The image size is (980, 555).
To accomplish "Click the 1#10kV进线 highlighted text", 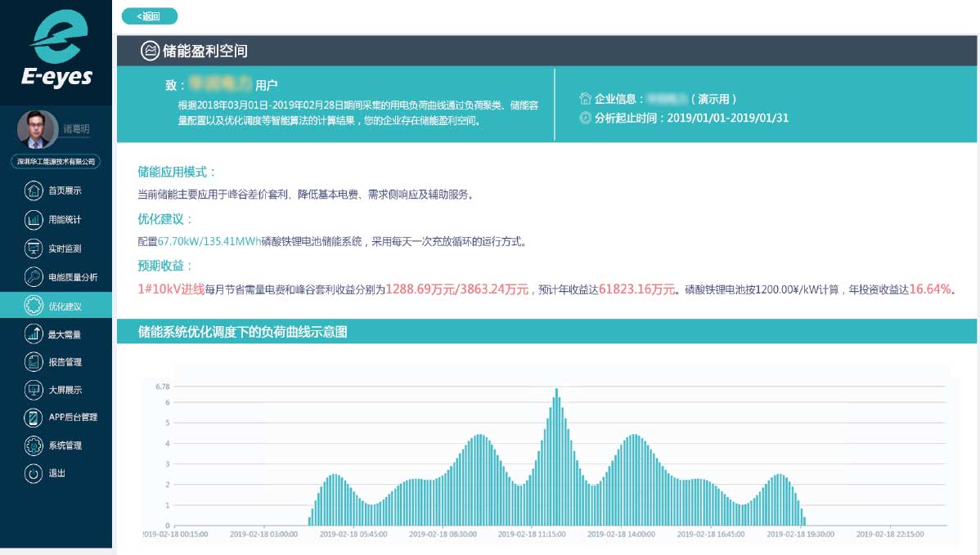I will (171, 289).
